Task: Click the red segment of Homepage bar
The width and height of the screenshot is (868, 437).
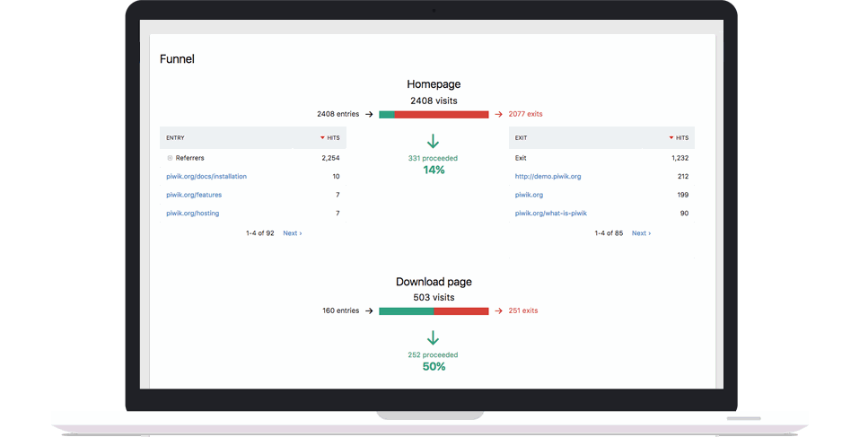Action: click(x=442, y=115)
